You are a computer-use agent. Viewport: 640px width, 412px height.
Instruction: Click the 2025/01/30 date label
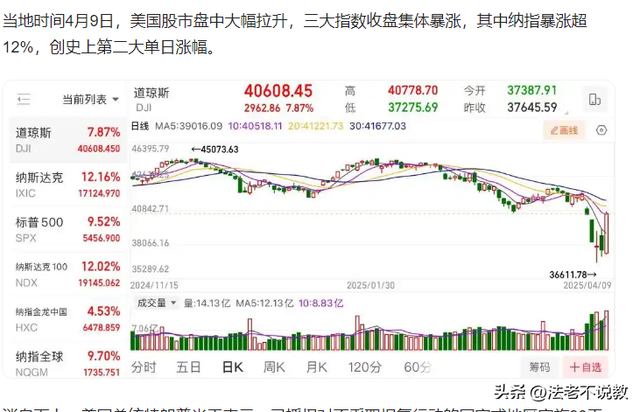(371, 285)
